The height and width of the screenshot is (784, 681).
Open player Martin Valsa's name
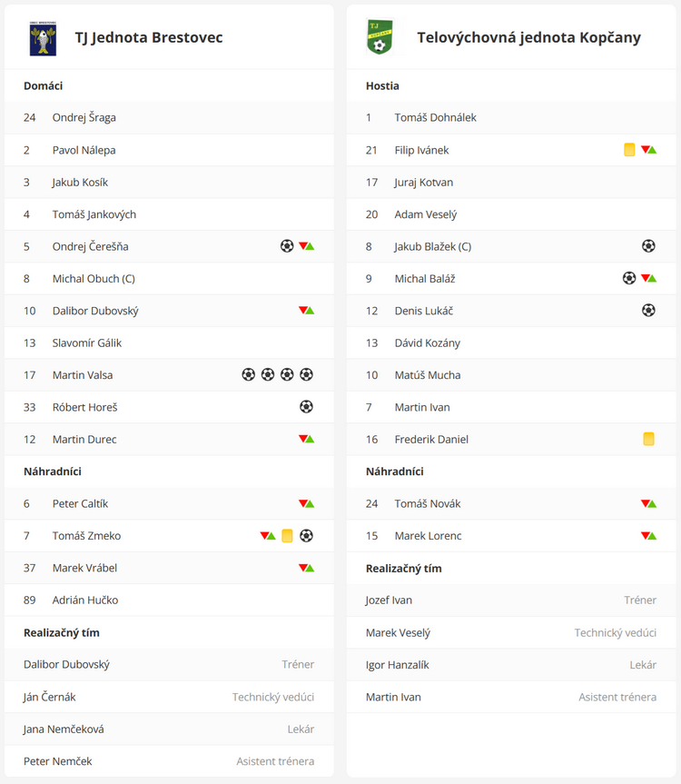[83, 375]
